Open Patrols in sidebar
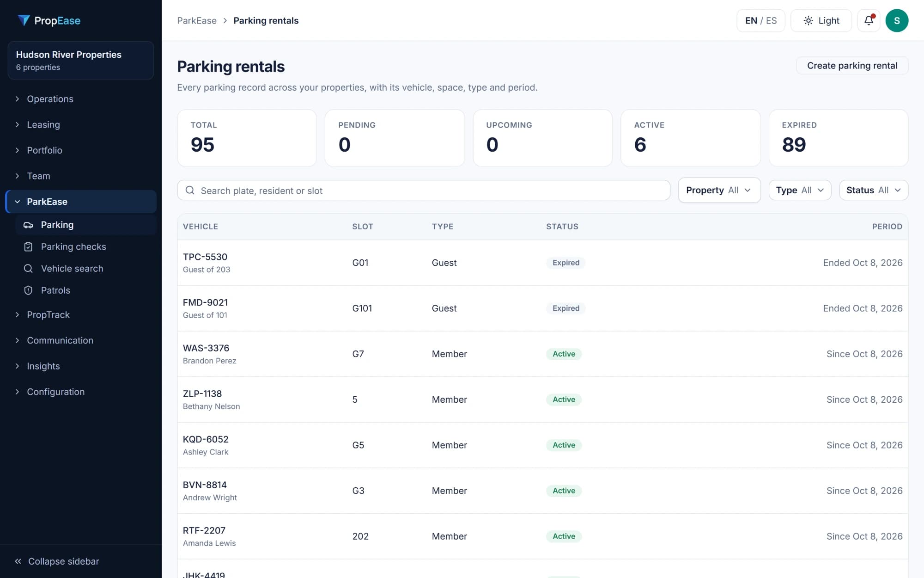The image size is (924, 578). click(86, 290)
